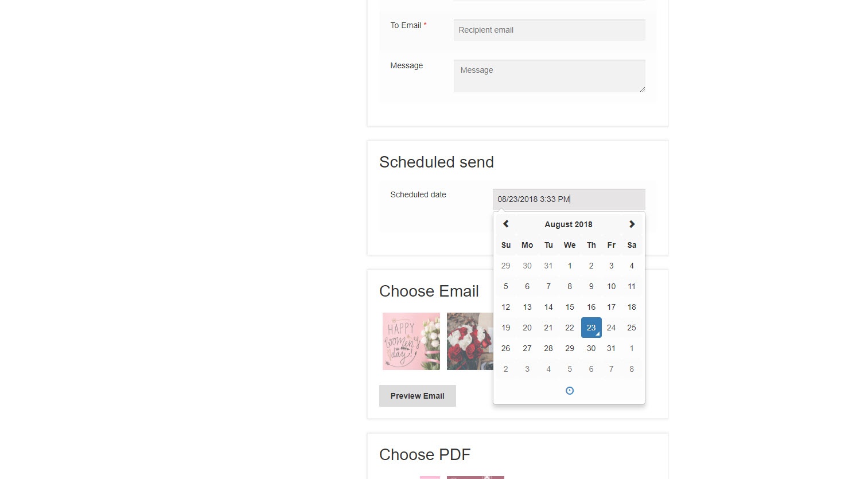The width and height of the screenshot is (868, 479).
Task: Click the Preview Email button
Action: (418, 396)
